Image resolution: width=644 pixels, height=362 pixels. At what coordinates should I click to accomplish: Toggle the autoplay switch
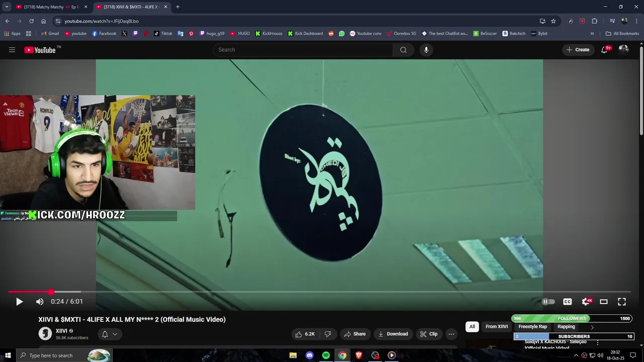[548, 302]
